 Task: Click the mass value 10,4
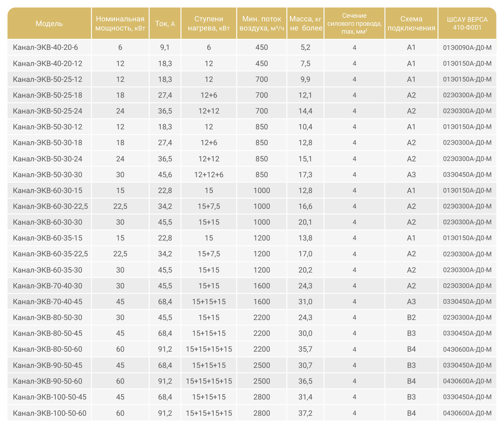305,127
